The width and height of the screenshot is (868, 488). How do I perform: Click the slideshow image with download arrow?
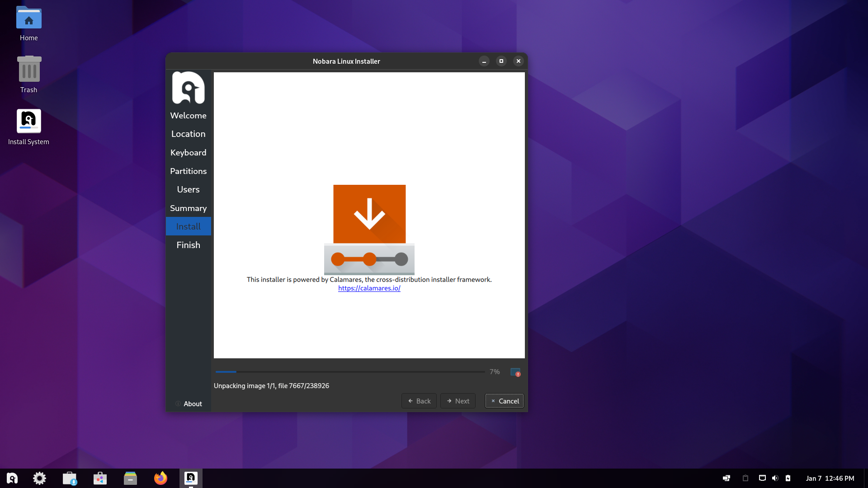369,230
